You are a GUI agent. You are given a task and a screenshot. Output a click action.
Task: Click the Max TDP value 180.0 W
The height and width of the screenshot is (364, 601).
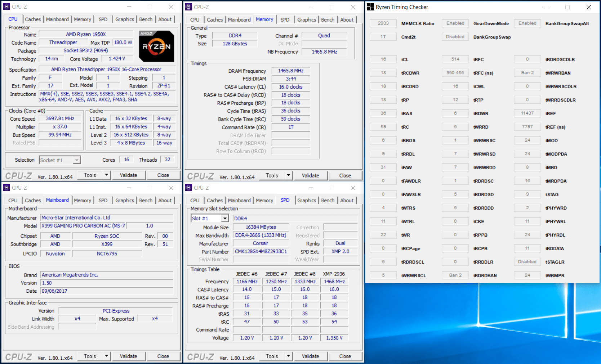click(x=123, y=42)
